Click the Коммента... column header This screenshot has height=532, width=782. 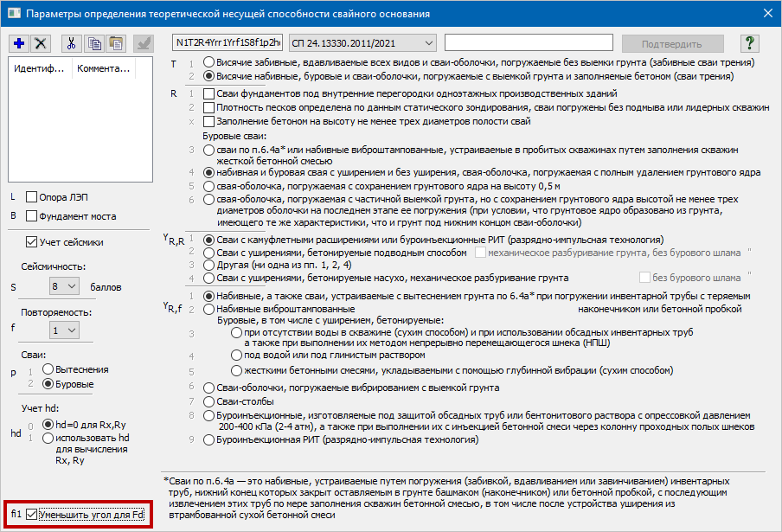point(104,68)
